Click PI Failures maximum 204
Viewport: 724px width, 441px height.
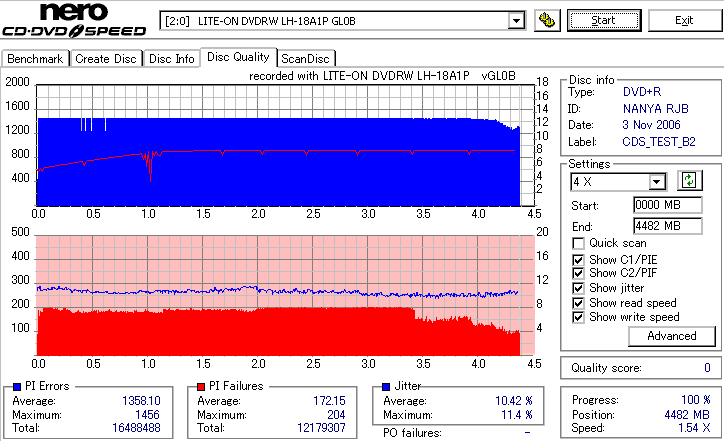[x=336, y=415]
